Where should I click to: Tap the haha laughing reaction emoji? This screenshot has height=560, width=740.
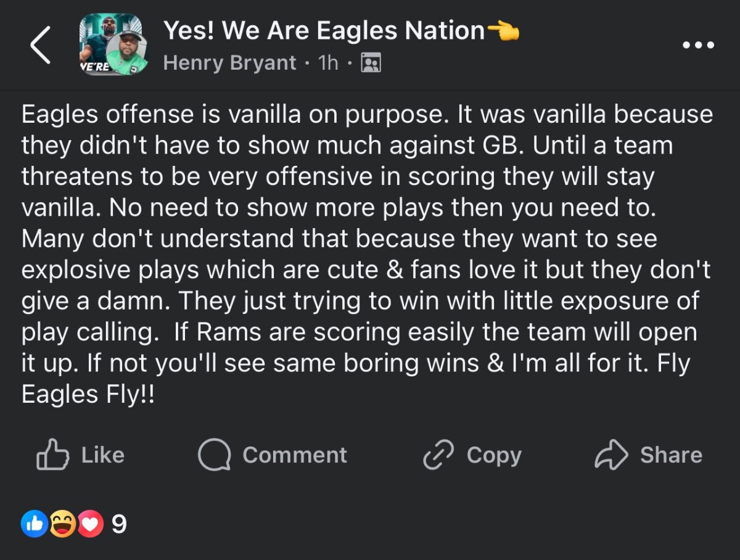tap(63, 524)
